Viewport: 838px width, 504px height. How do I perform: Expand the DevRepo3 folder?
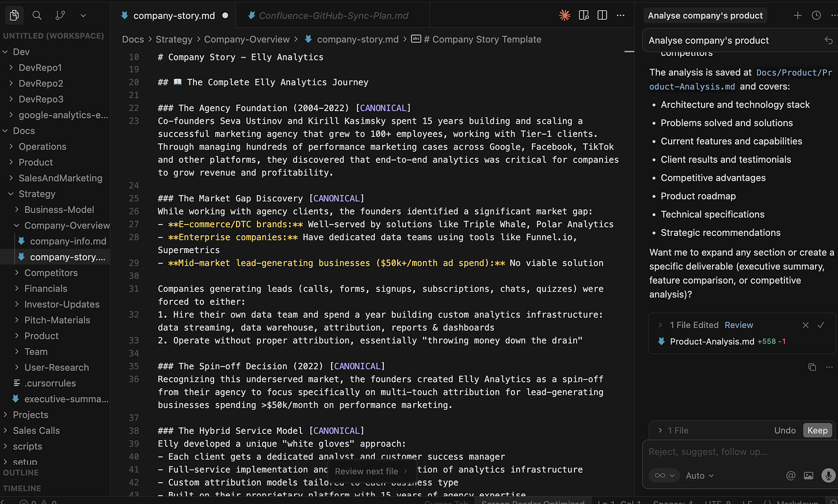pos(55,99)
